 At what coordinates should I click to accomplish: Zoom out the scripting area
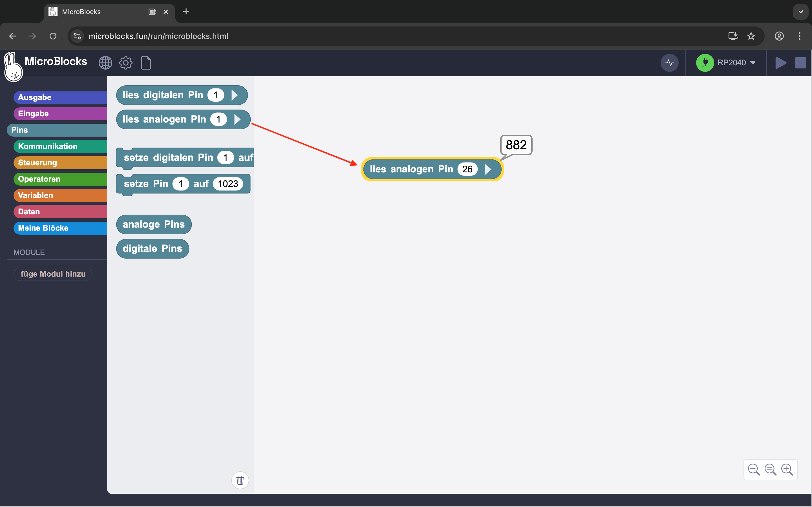[x=754, y=470]
